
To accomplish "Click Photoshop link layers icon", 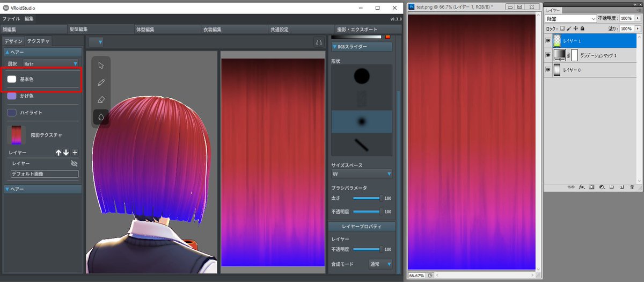I will (572, 187).
